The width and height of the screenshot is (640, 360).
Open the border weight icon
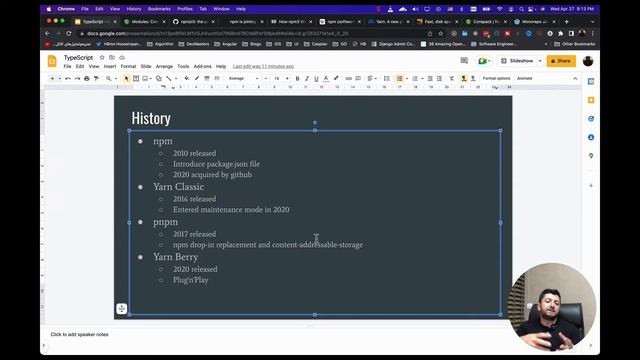(x=207, y=78)
